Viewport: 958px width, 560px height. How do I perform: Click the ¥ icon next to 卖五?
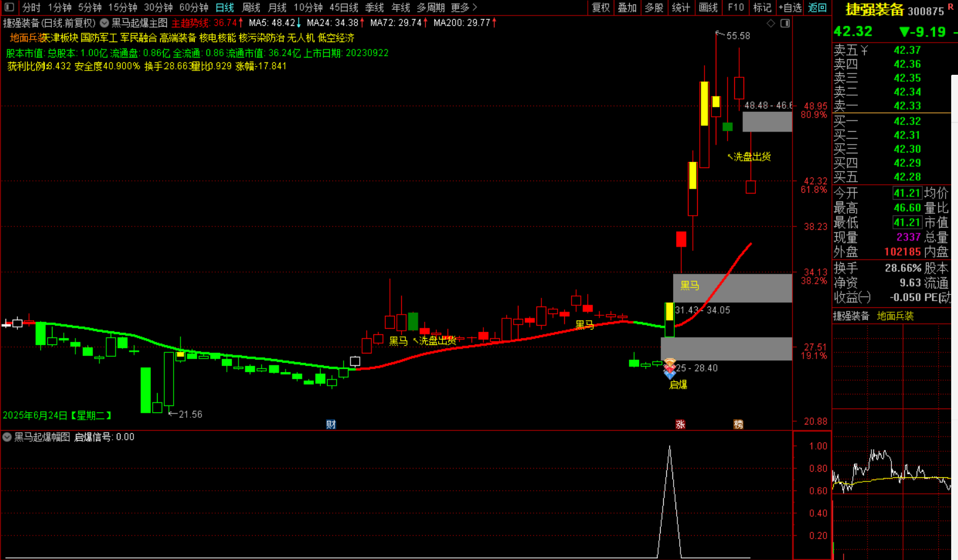pyautogui.click(x=864, y=50)
